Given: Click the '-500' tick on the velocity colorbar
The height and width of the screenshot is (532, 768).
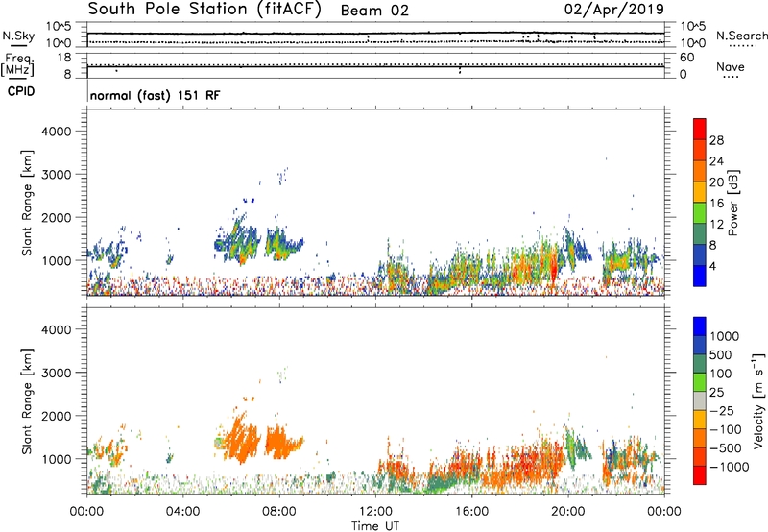Looking at the screenshot, I should coord(726,448).
